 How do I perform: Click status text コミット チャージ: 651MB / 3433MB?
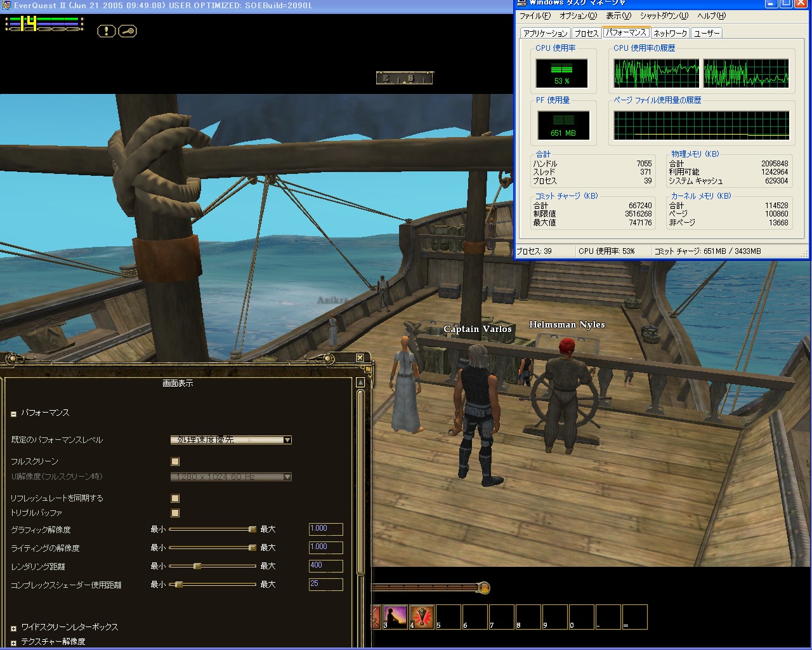click(x=707, y=251)
